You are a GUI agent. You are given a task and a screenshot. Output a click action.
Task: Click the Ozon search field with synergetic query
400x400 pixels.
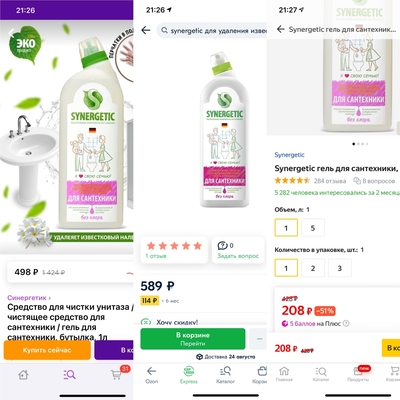(212, 31)
